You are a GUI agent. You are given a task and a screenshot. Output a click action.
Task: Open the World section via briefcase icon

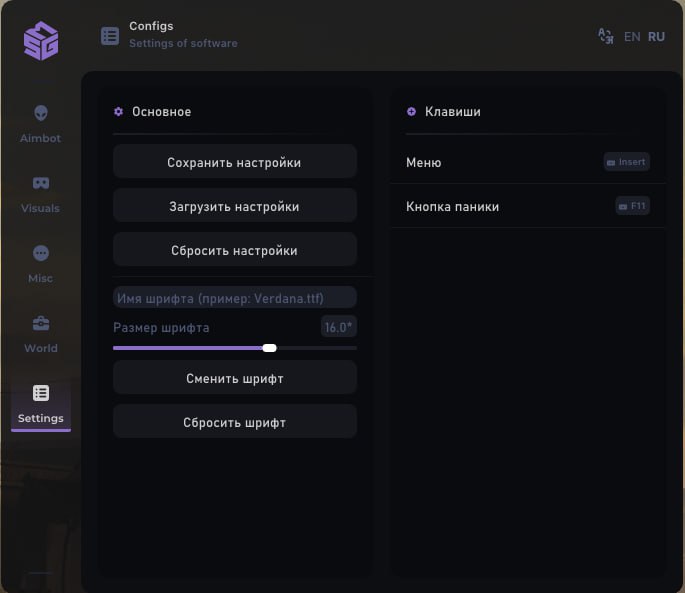pyautogui.click(x=41, y=324)
